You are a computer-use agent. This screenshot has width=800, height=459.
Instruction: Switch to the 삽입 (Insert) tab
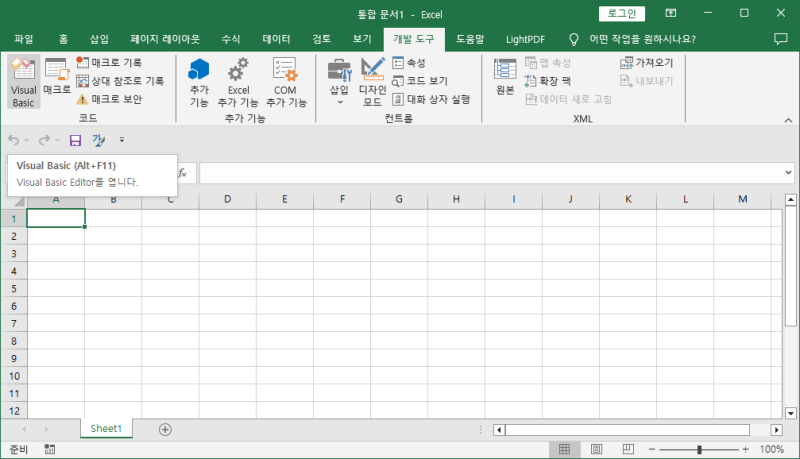tap(99, 39)
